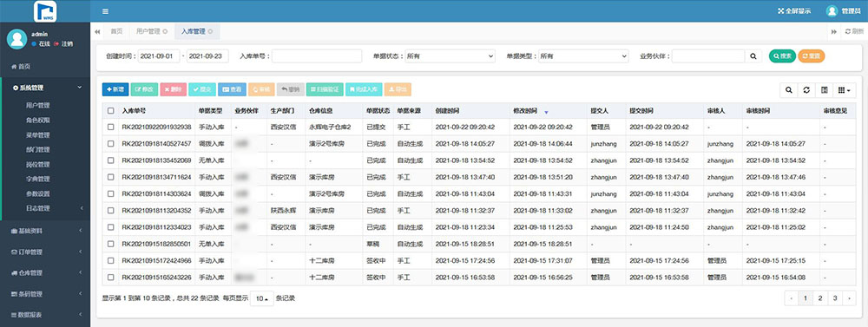The image size is (868, 327).
Task: Check the row RK20210918113204352
Action: 111,210
